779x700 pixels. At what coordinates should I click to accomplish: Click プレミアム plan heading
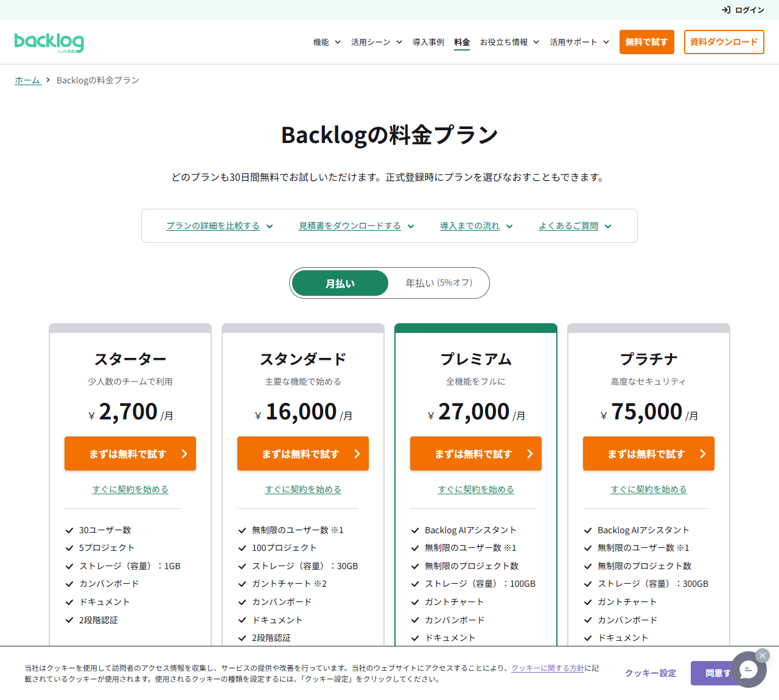pyautogui.click(x=476, y=359)
